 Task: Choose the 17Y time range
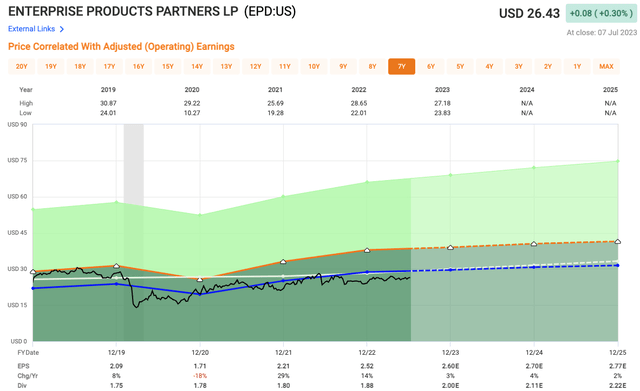[109, 67]
